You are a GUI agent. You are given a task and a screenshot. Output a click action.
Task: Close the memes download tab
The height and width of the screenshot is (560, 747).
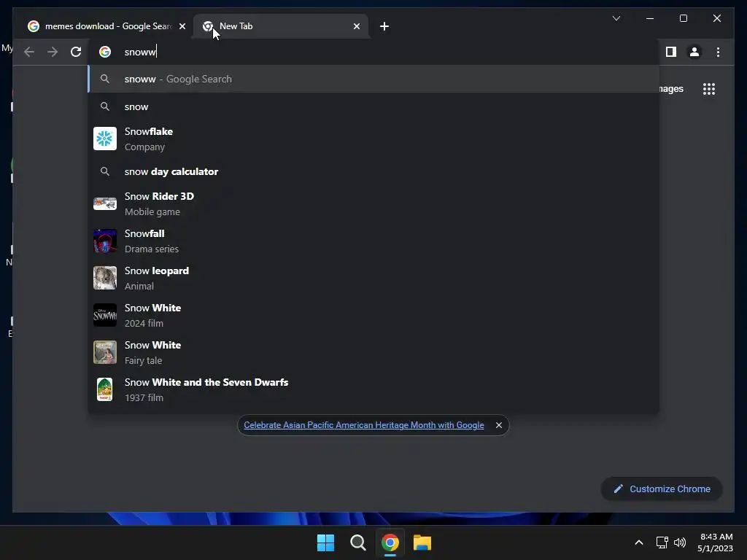182,26
